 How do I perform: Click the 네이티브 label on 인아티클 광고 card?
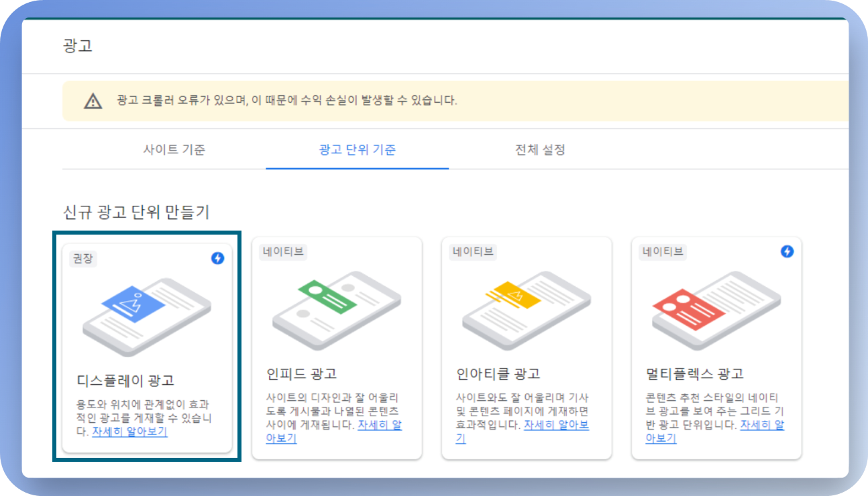tap(473, 252)
